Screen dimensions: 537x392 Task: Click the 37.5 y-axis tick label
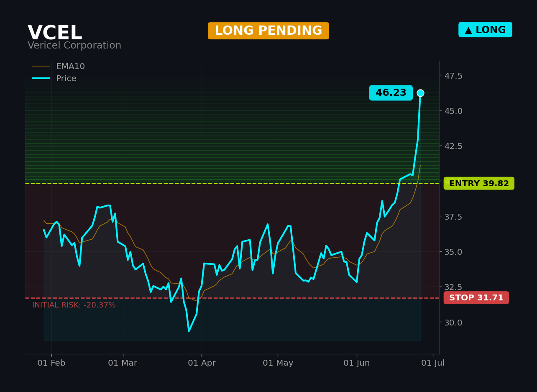click(x=453, y=217)
